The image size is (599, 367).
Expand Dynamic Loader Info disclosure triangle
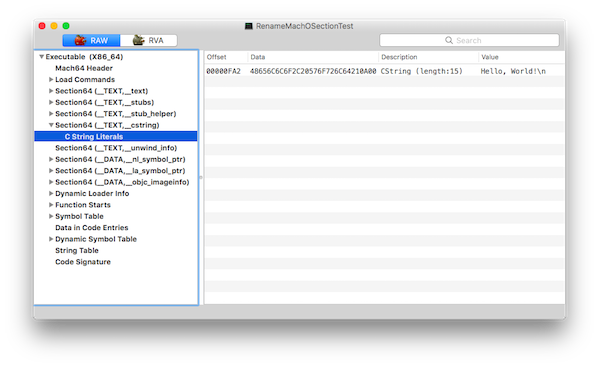click(51, 193)
